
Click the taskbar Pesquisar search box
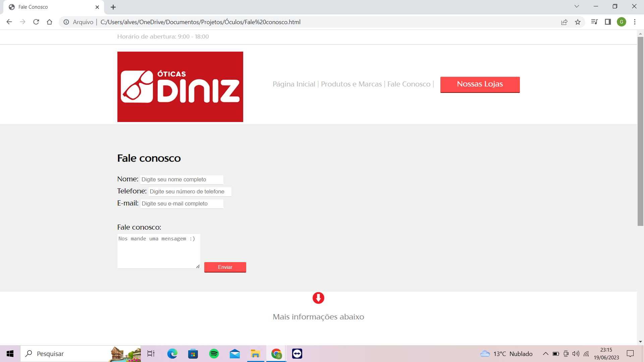pyautogui.click(x=80, y=354)
